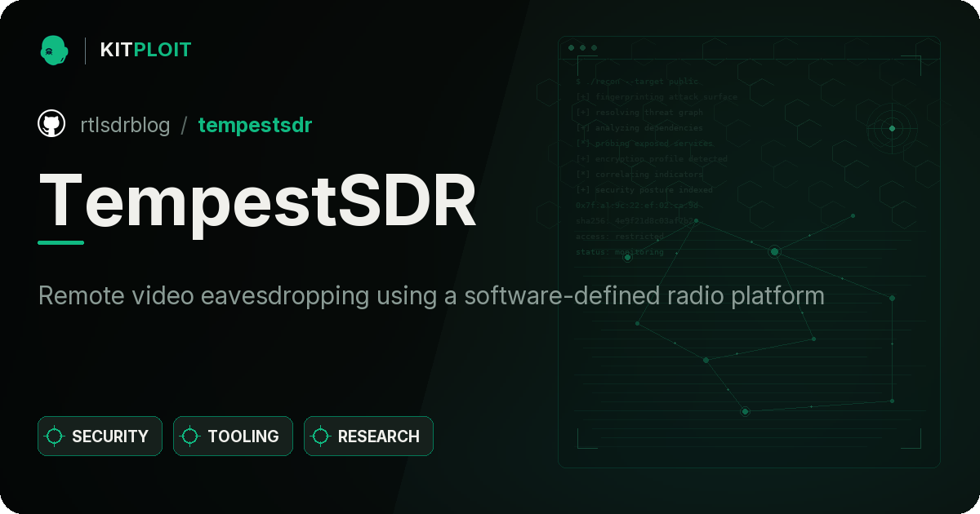Select the RESEARCH tag badge
980x514 pixels.
(368, 436)
